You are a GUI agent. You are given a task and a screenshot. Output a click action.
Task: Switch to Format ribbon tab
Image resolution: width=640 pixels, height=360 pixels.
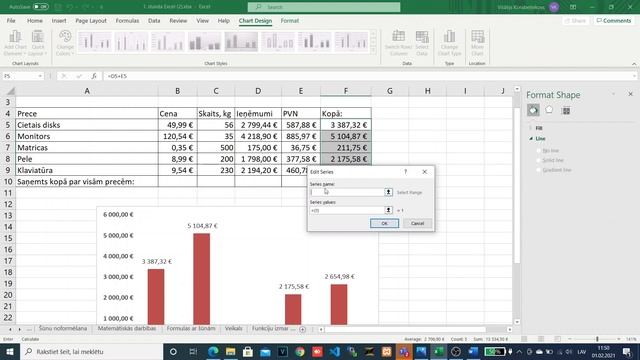[x=289, y=20]
